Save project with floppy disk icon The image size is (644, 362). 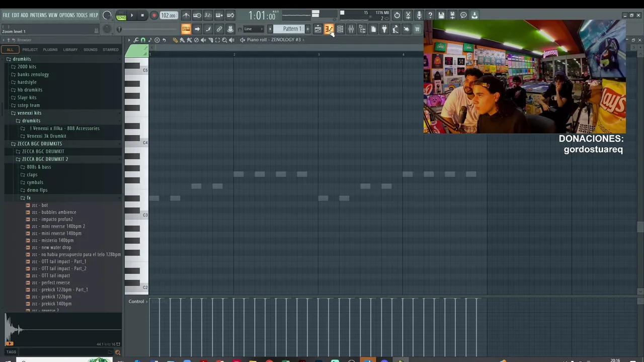[x=441, y=15]
